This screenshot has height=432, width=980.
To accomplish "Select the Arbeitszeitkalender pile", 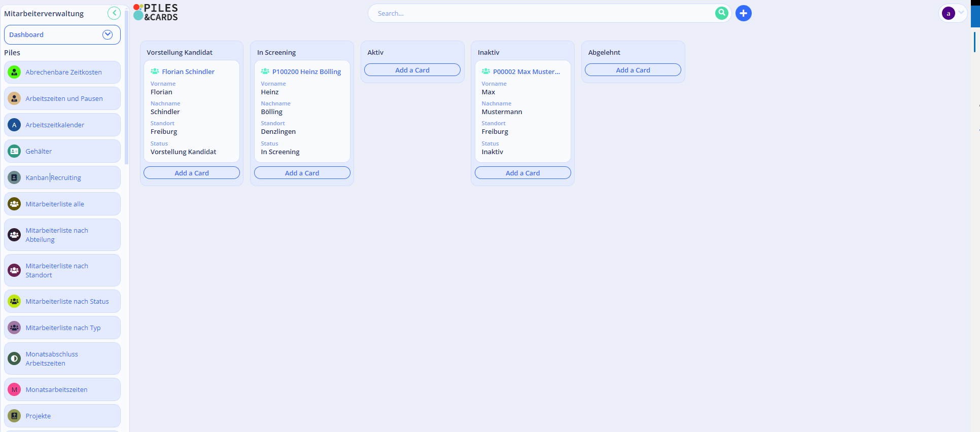I will (x=62, y=125).
